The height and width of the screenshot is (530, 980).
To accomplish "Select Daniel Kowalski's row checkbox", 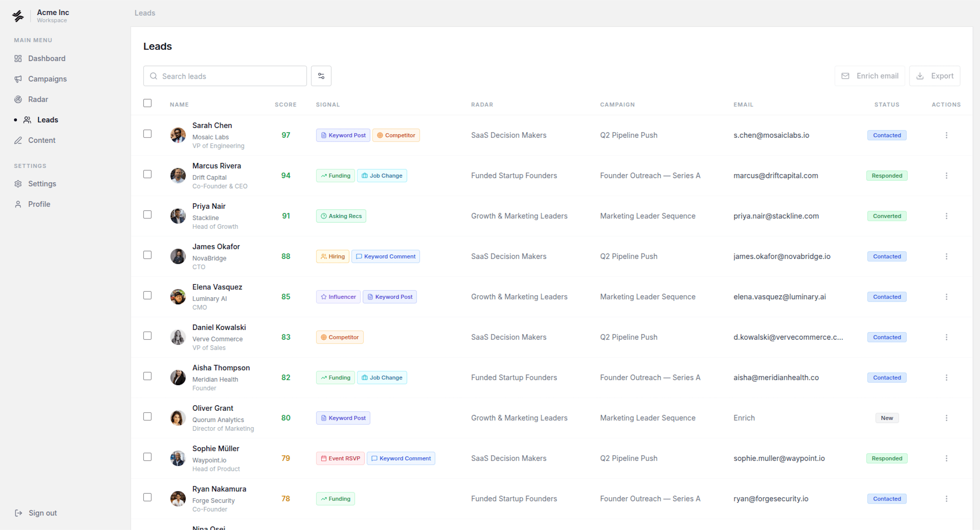I will click(x=147, y=336).
